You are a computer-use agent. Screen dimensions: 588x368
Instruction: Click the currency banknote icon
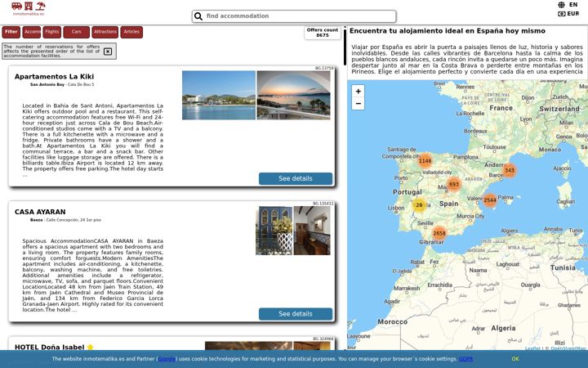click(x=561, y=14)
